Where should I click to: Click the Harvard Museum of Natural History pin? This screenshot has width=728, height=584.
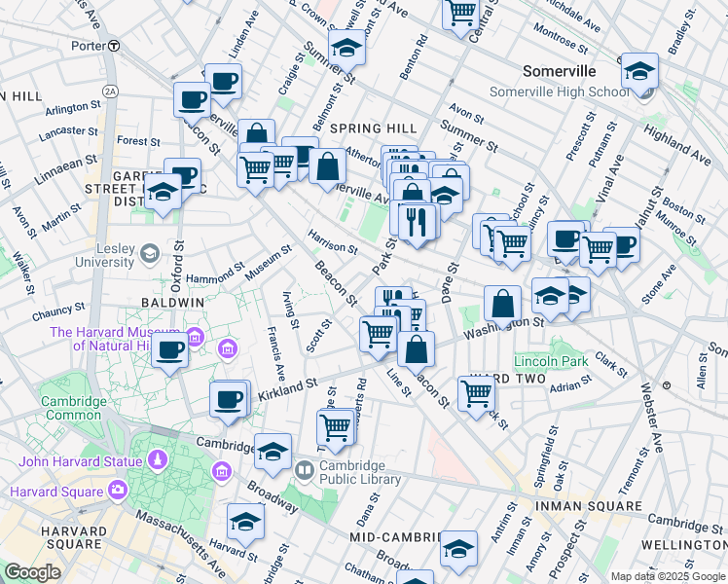click(x=196, y=338)
